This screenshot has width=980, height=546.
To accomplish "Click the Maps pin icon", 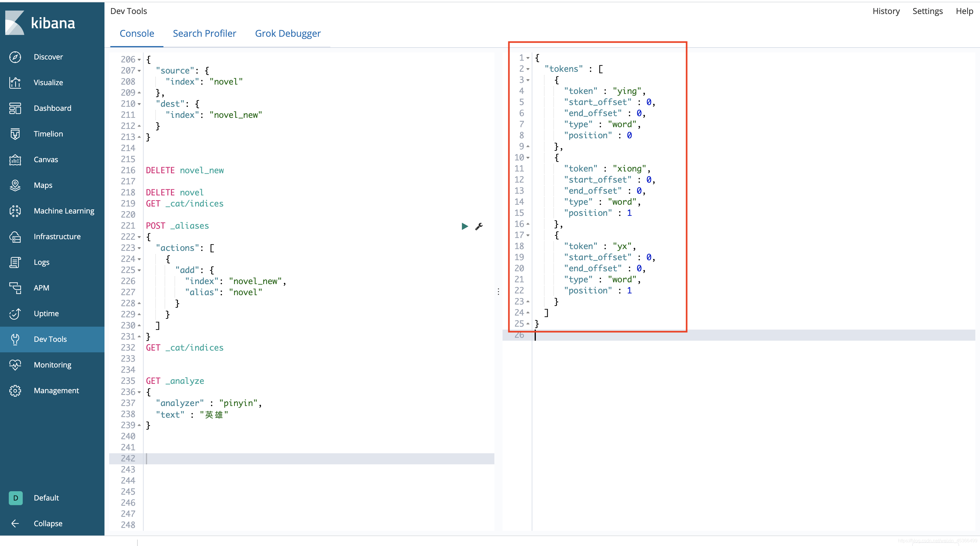I will click(15, 185).
